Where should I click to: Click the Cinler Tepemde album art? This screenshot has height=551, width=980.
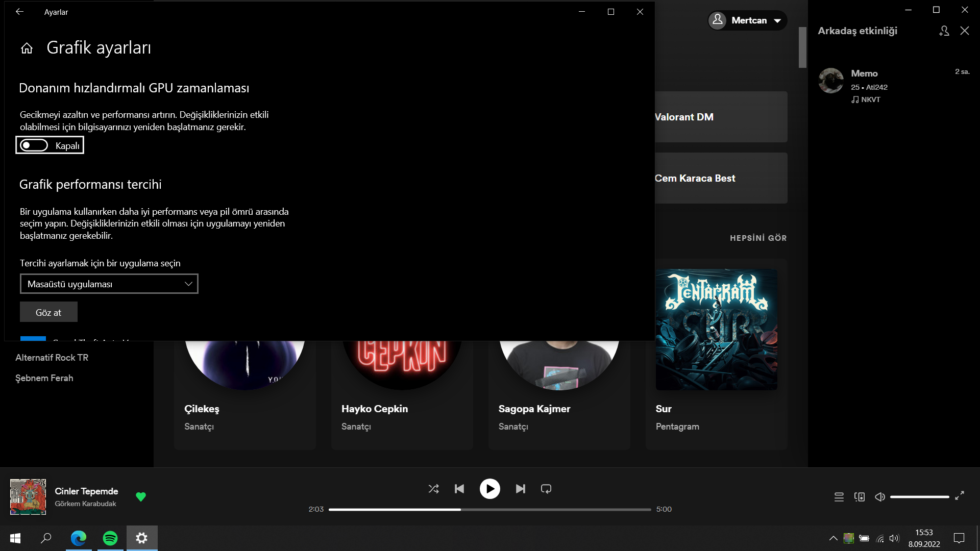point(28,496)
